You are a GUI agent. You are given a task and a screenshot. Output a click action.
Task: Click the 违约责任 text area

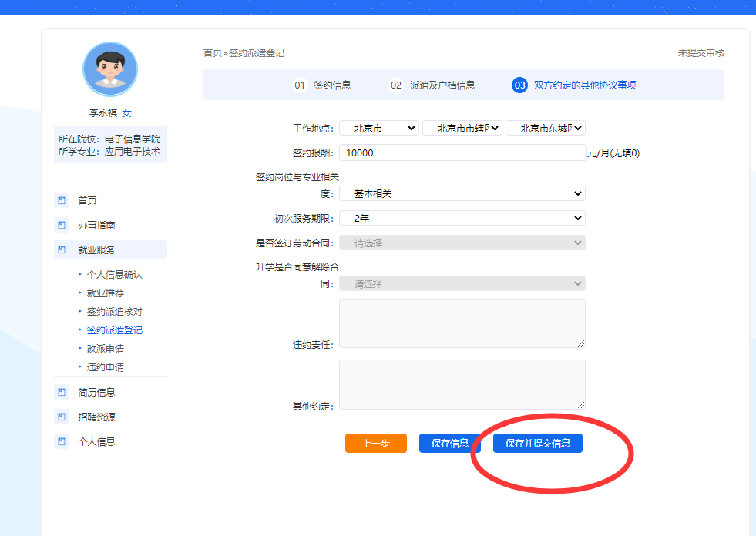pos(462,323)
